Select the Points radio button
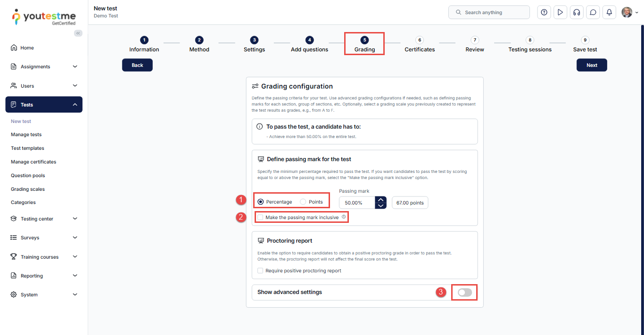 click(303, 202)
